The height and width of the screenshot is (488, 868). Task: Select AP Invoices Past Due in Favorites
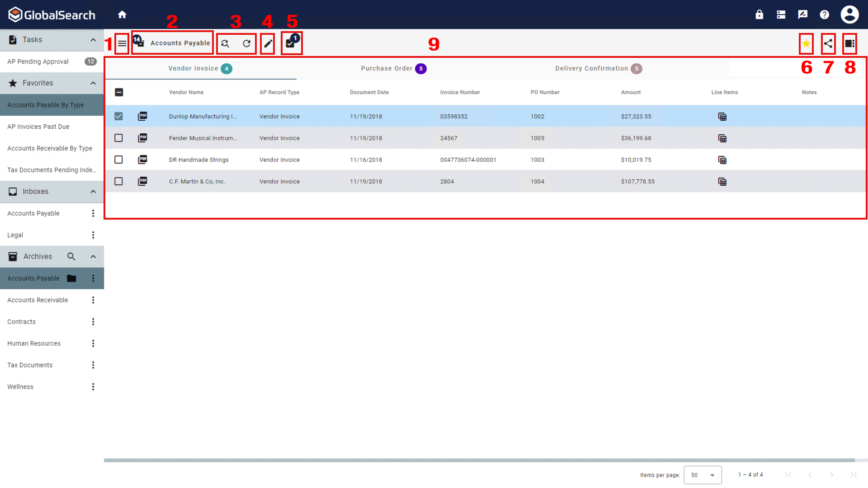click(x=38, y=127)
